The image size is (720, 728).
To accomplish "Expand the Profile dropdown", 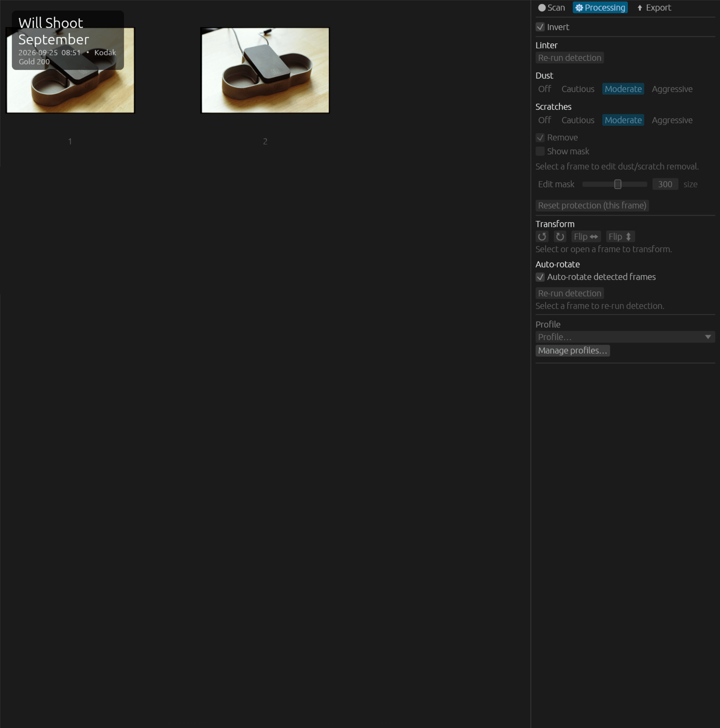I will 625,337.
